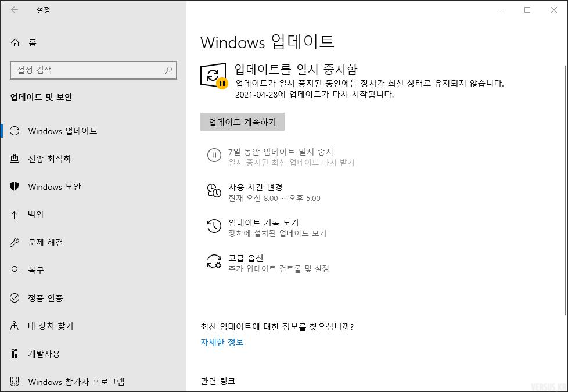Click the Windows 참가자 프로그램 cat icon

coord(15,382)
